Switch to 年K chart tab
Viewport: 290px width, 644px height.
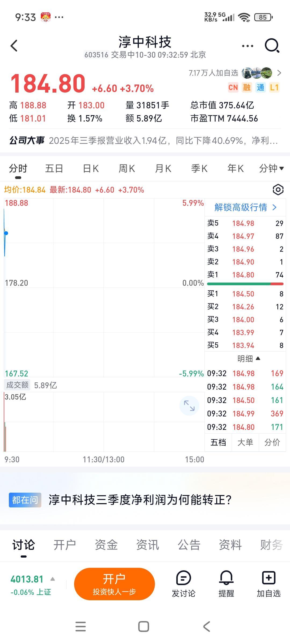click(x=235, y=169)
